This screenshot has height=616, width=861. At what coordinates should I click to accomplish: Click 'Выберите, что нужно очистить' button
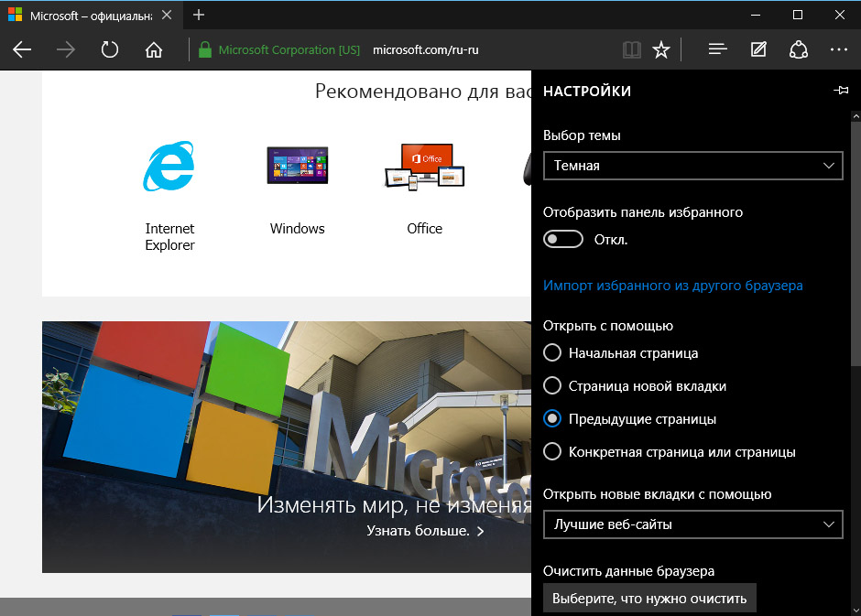[649, 598]
